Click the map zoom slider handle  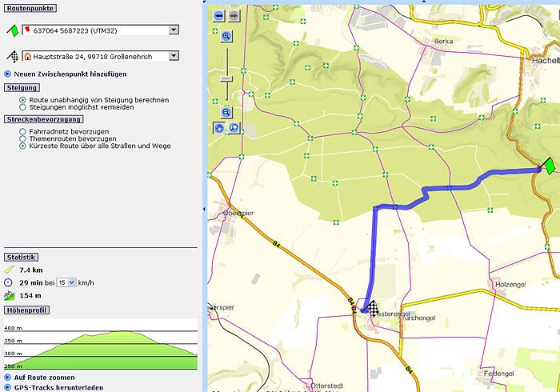226,78
